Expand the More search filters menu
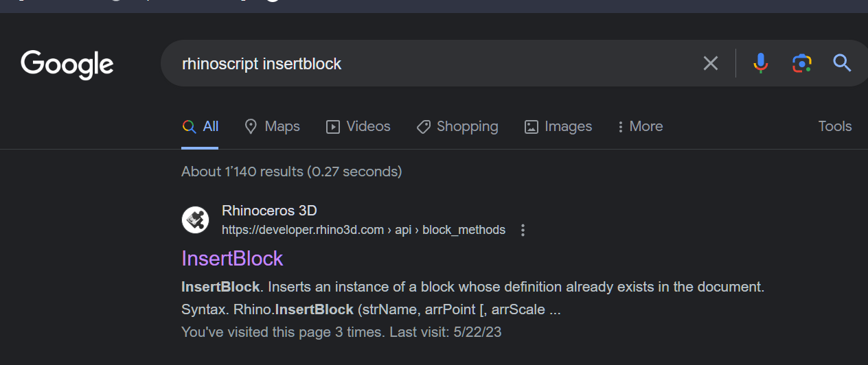The height and width of the screenshot is (365, 868). point(640,126)
